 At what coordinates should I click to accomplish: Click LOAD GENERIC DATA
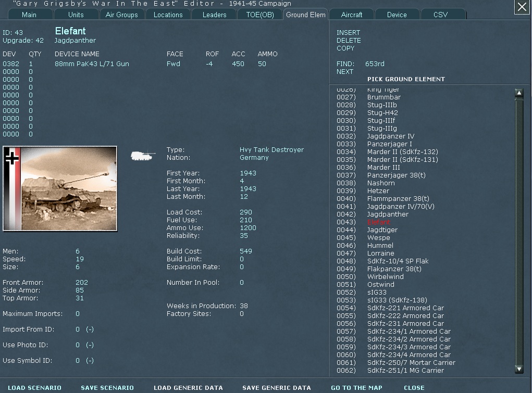coord(188,388)
